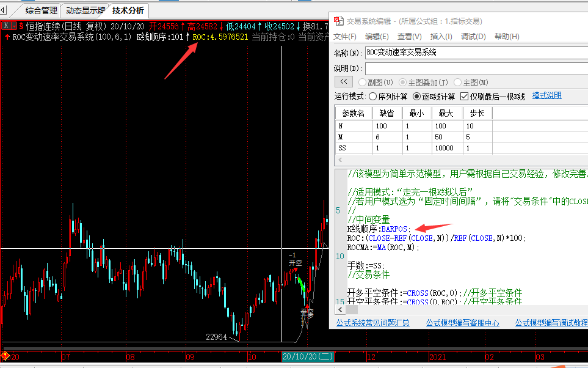This screenshot has height=368, width=588.
Task: Click the code editor horizontal scrollbar thumb
Action: pos(351,310)
